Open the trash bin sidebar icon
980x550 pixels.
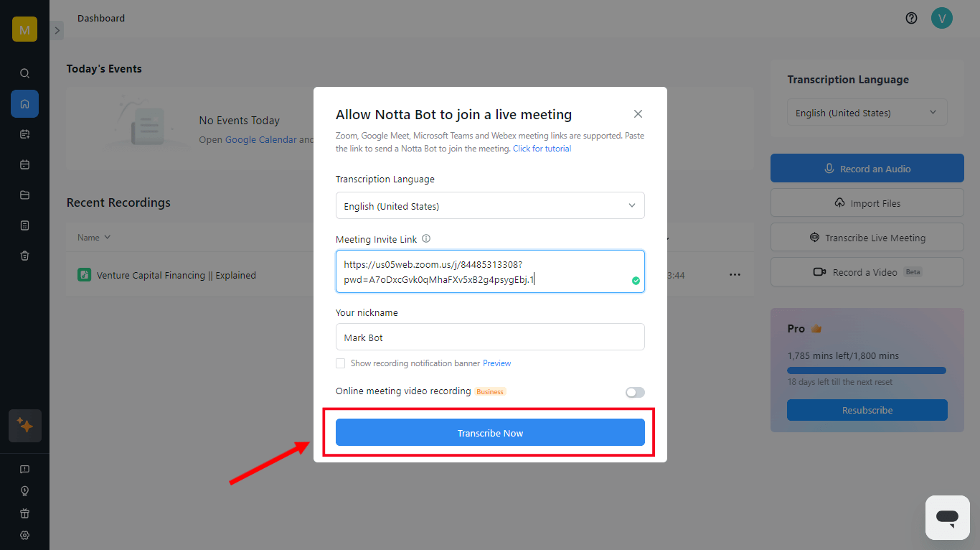coord(24,256)
